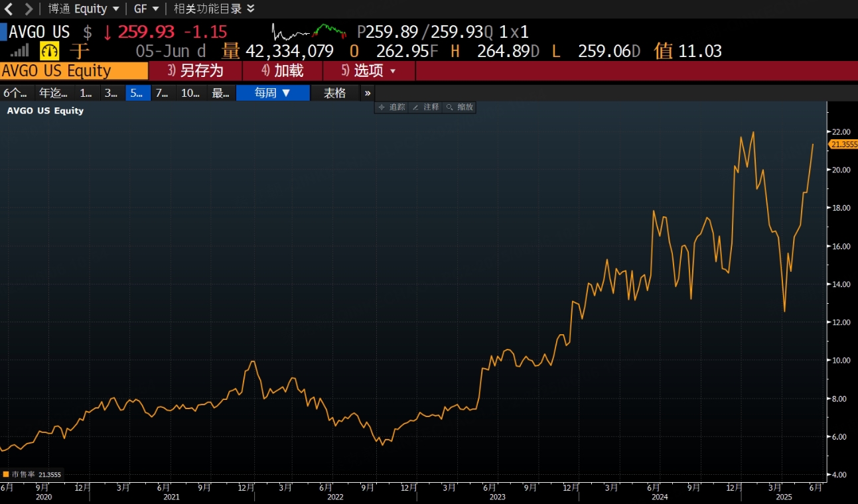
Task: Go back with the left arrow
Action: tap(9, 9)
